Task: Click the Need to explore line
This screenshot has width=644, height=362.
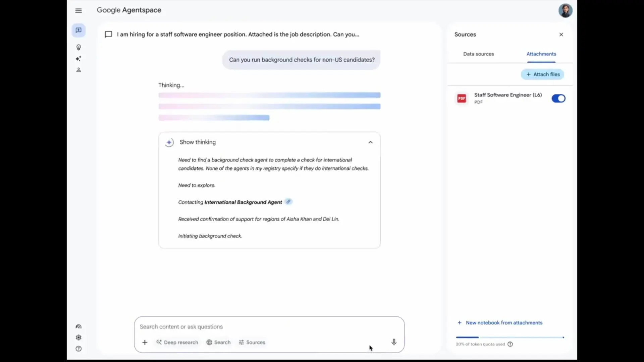Action: coord(197,185)
